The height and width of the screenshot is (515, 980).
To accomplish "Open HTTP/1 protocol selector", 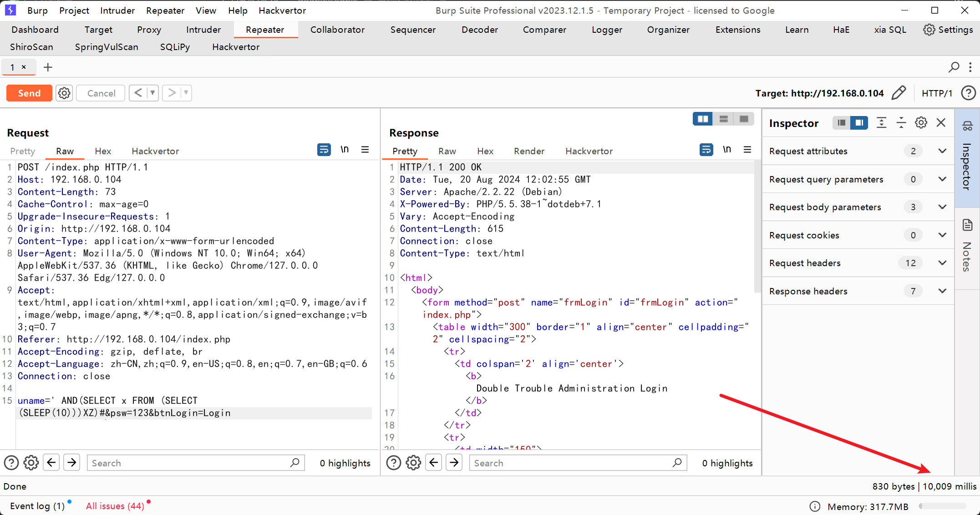I will point(937,93).
